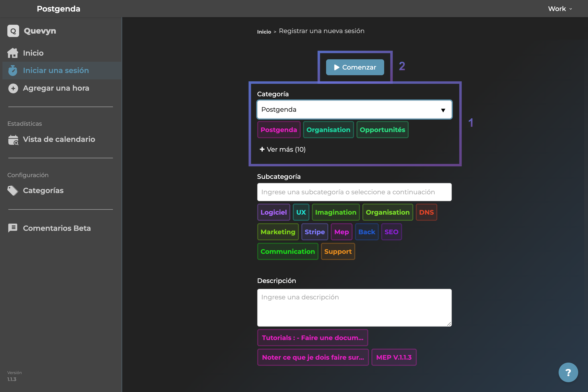Screen dimensions: 588x392
Task: Click the calendar icon for Vista de calendario
Action: point(13,140)
